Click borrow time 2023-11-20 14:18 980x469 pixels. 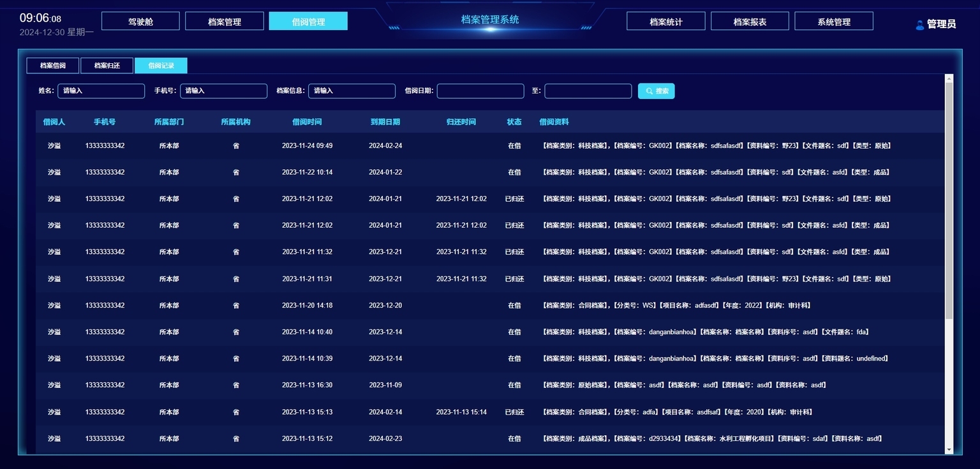click(307, 306)
